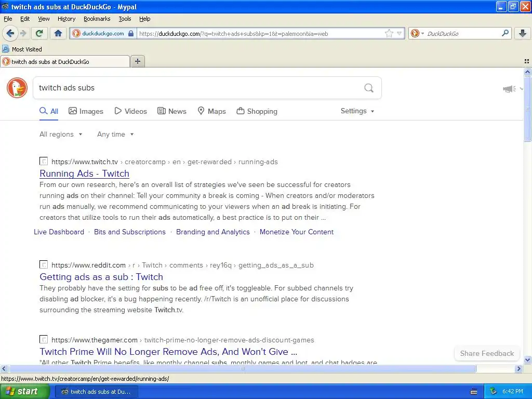Click the twitch.tv result favicon
Viewport: 532px width, 399px height.
[x=44, y=161]
